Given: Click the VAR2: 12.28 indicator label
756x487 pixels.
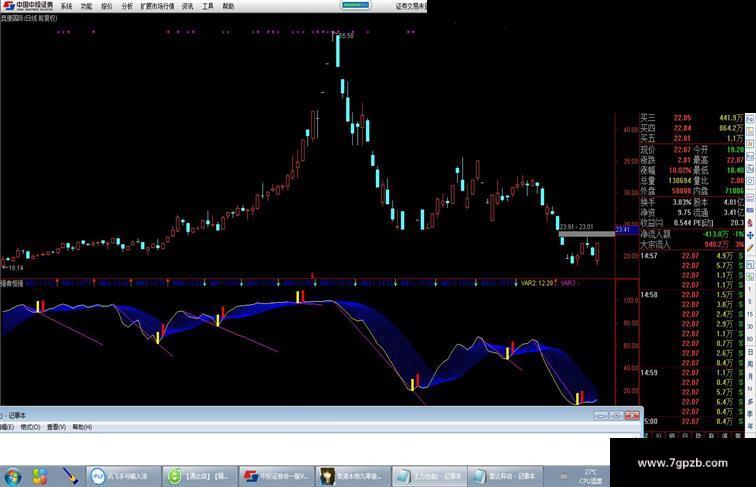Looking at the screenshot, I should tap(537, 283).
